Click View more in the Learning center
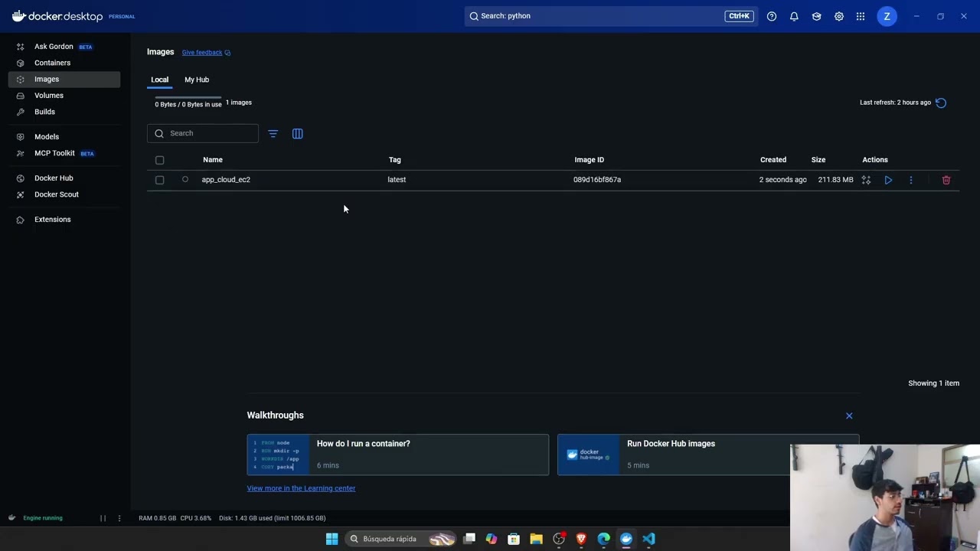 (x=301, y=488)
